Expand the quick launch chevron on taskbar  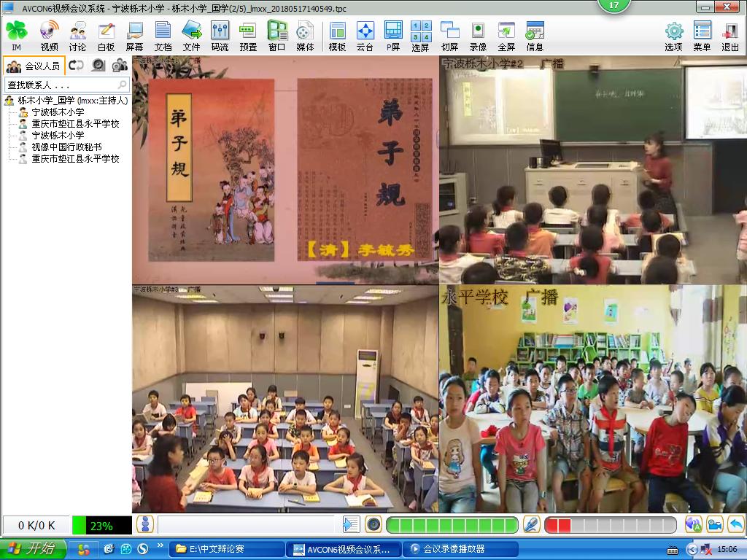point(160,545)
